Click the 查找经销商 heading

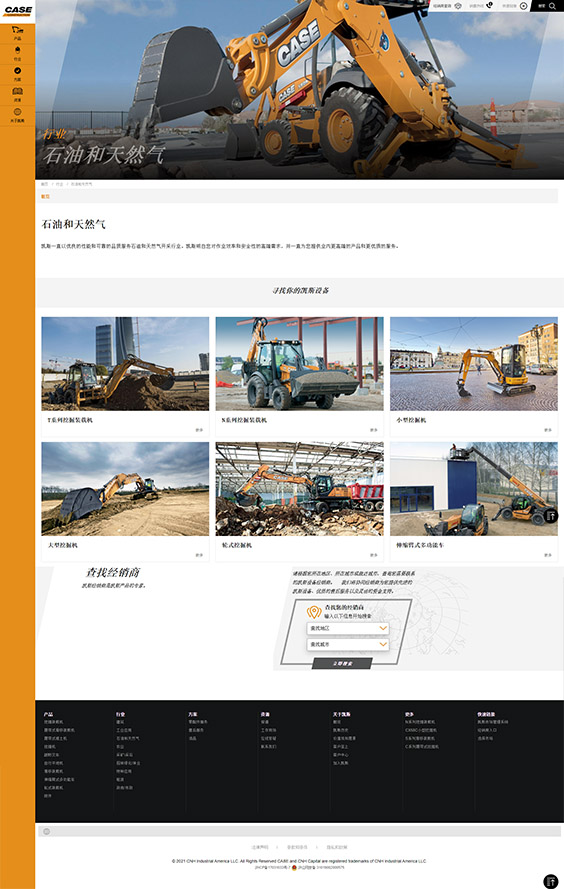point(113,573)
